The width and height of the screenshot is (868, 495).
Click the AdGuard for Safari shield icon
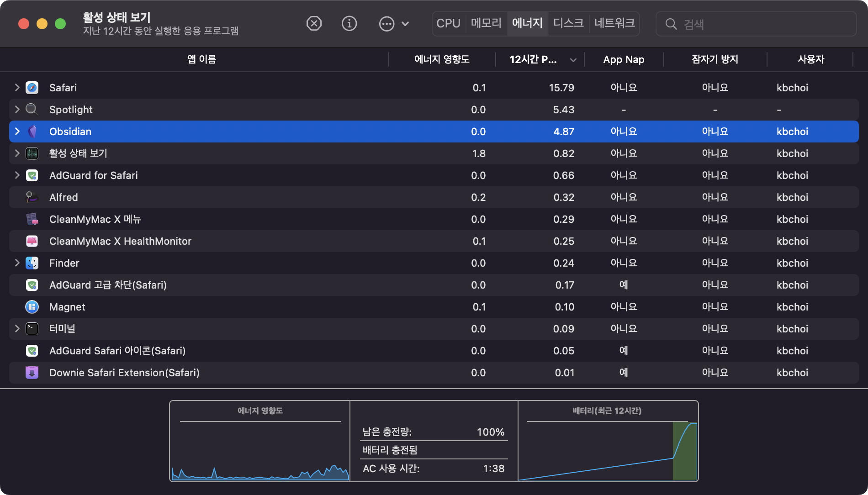click(32, 175)
